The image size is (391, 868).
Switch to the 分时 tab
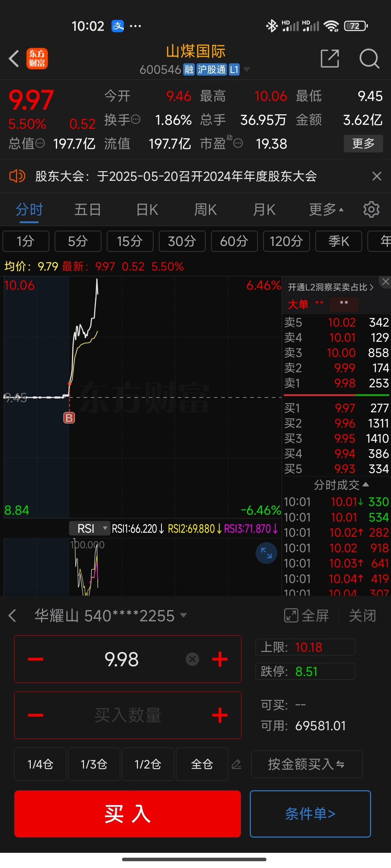(x=29, y=210)
